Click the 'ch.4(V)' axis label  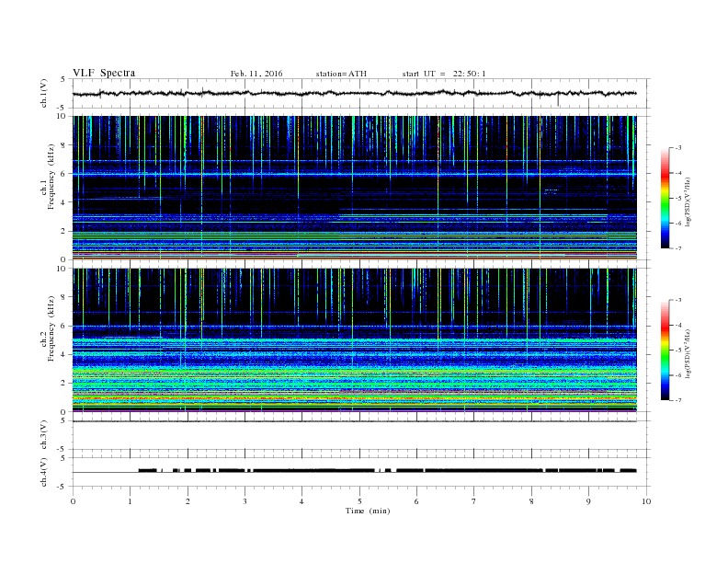[43, 472]
